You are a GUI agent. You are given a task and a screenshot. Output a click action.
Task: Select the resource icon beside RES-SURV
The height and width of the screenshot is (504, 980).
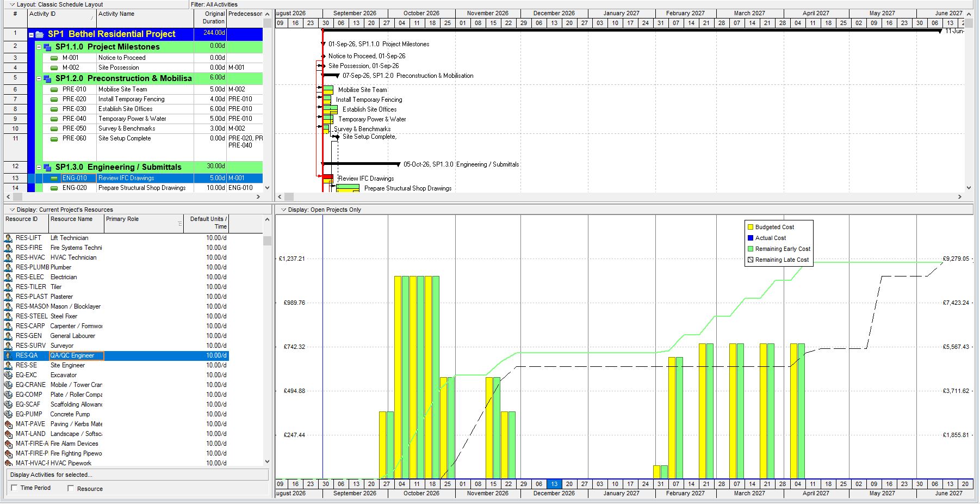(x=8, y=346)
